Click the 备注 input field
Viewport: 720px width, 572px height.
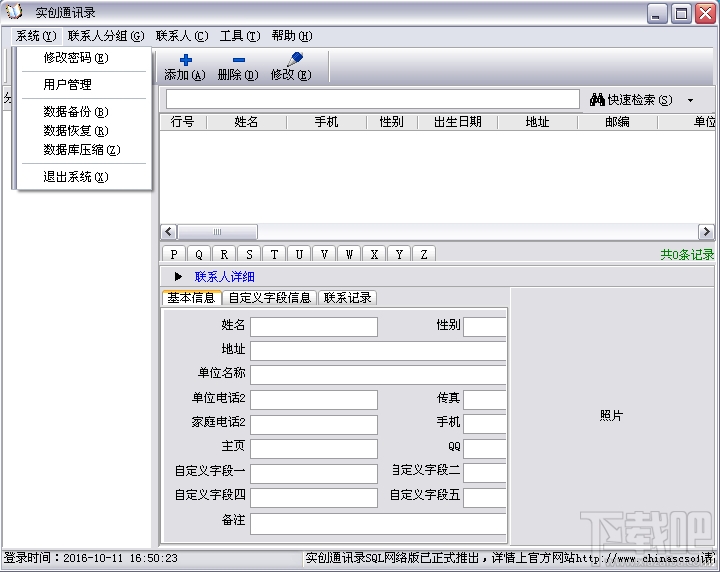(378, 524)
